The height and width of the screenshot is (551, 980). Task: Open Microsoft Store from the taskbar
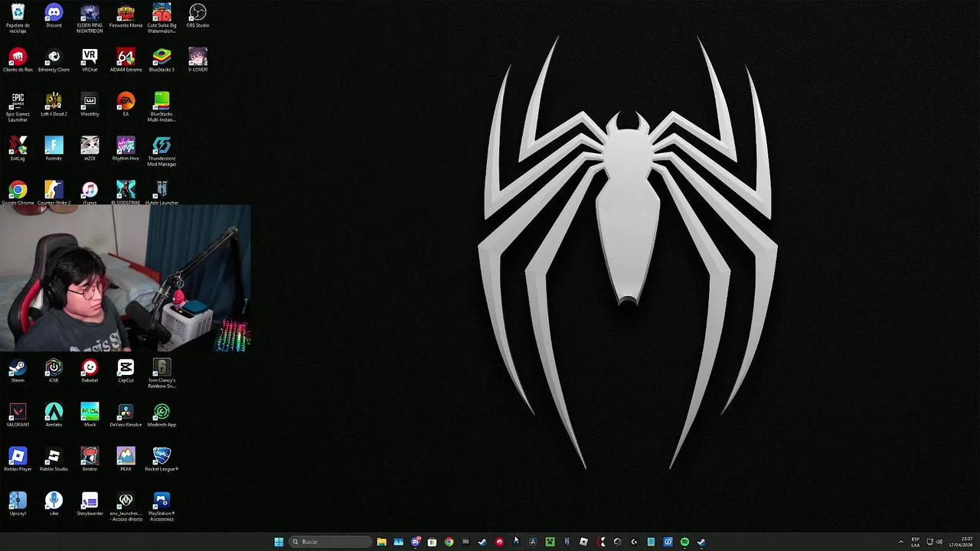click(x=432, y=542)
